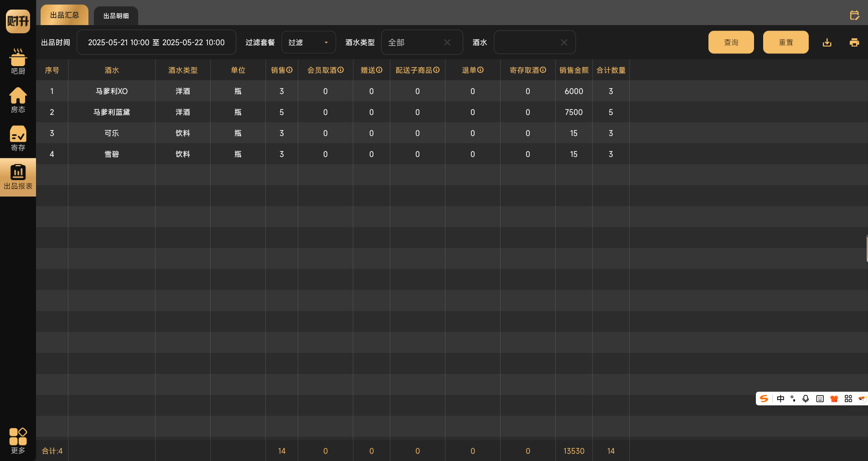Click the 单位 column header
Viewport: 868px width, 461px height.
(x=238, y=70)
